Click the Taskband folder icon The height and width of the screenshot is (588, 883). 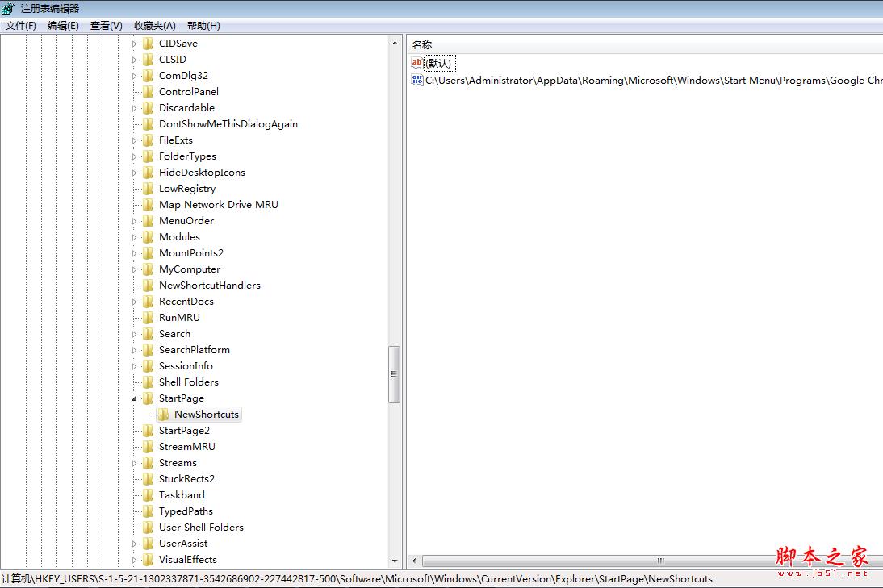tap(148, 495)
